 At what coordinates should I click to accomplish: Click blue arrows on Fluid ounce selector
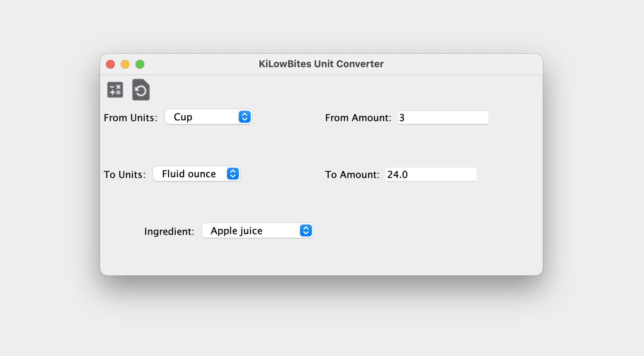233,174
